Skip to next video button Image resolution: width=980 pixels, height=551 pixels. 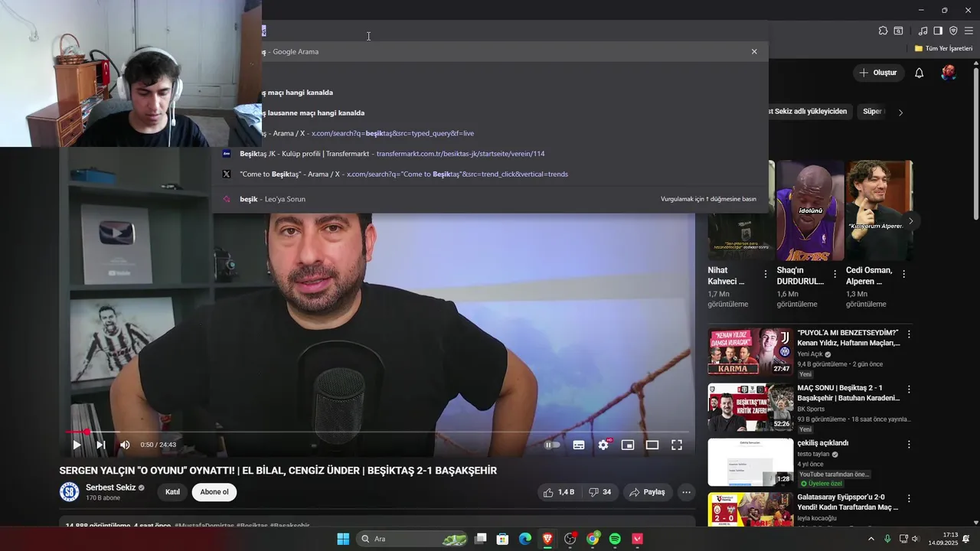coord(100,445)
